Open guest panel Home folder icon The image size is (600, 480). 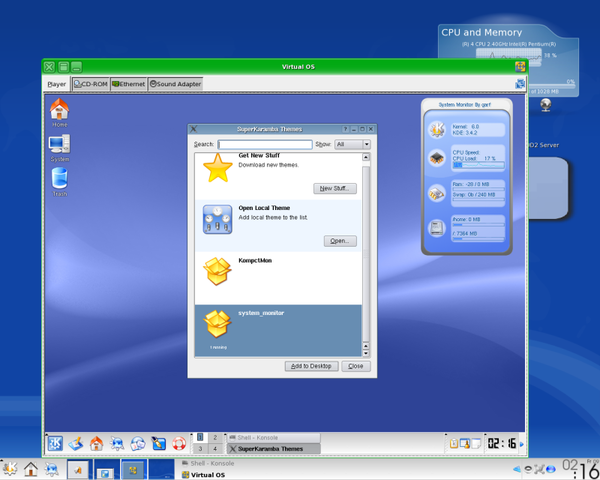pyautogui.click(x=96, y=444)
